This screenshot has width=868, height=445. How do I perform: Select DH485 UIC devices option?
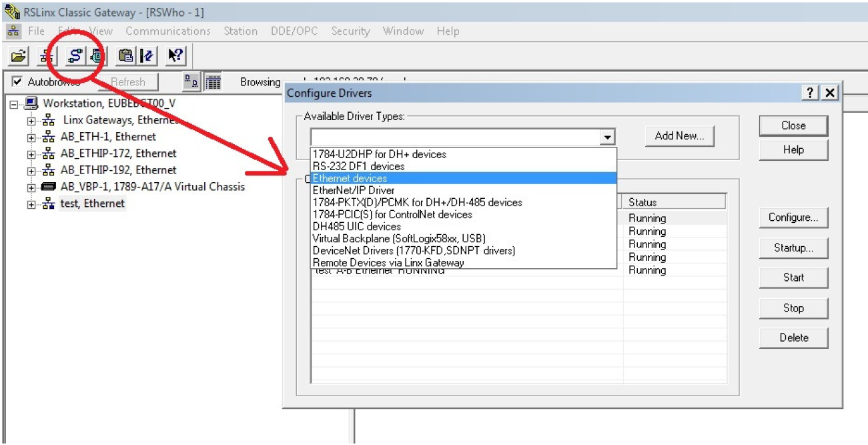(x=464, y=226)
